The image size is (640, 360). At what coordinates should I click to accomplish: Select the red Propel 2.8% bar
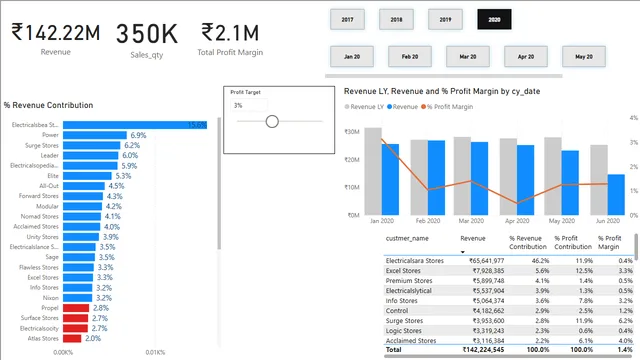point(76,308)
